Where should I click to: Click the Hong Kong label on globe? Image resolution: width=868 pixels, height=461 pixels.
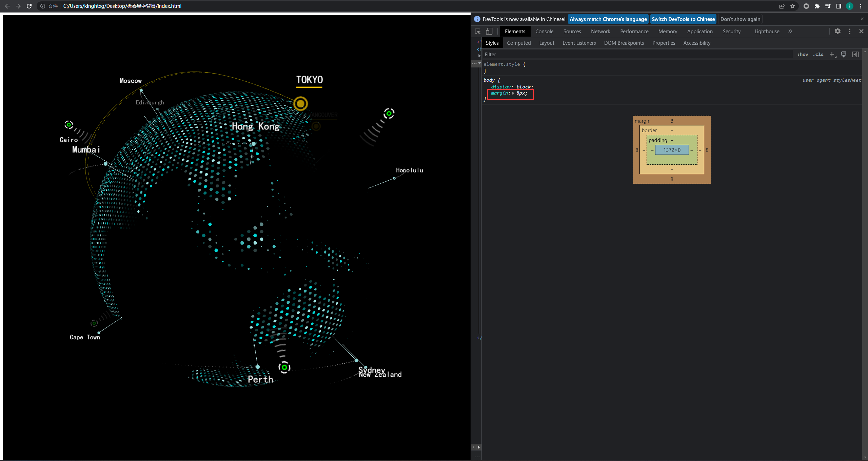[x=256, y=126]
